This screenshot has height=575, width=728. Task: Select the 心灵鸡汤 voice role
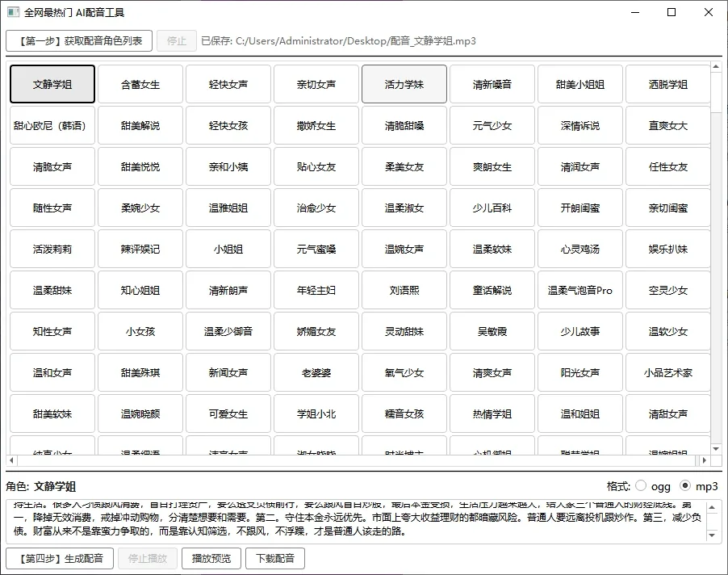580,249
